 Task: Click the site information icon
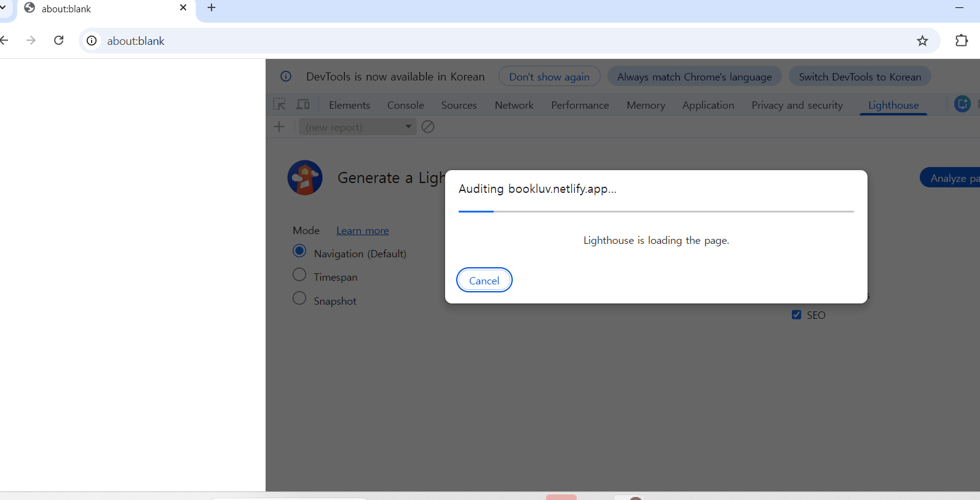click(x=92, y=41)
